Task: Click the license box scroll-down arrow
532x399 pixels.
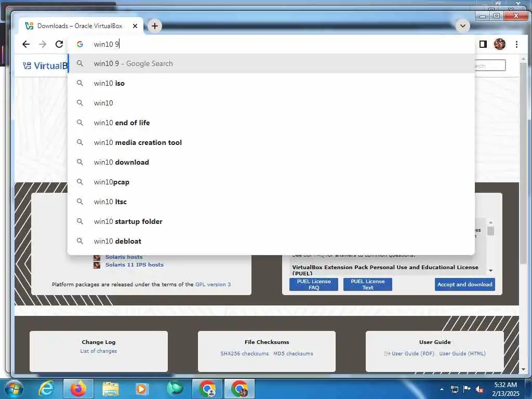Action: (x=490, y=270)
